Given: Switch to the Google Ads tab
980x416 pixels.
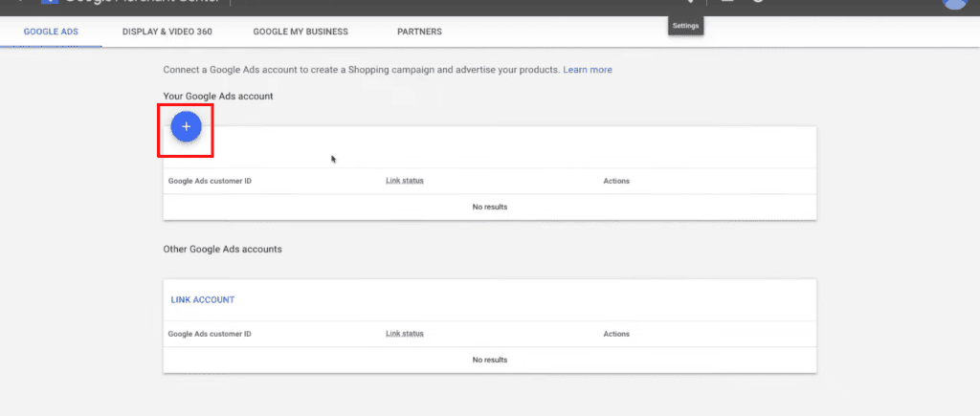Looking at the screenshot, I should (x=51, y=32).
